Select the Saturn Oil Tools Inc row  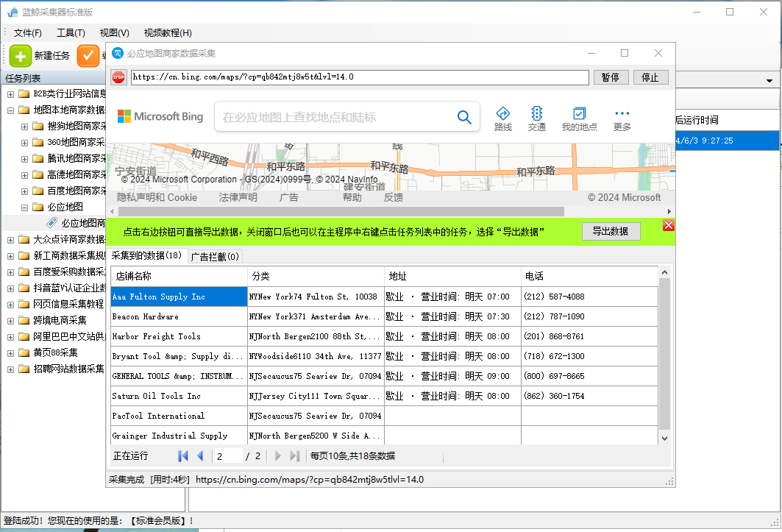click(x=384, y=396)
